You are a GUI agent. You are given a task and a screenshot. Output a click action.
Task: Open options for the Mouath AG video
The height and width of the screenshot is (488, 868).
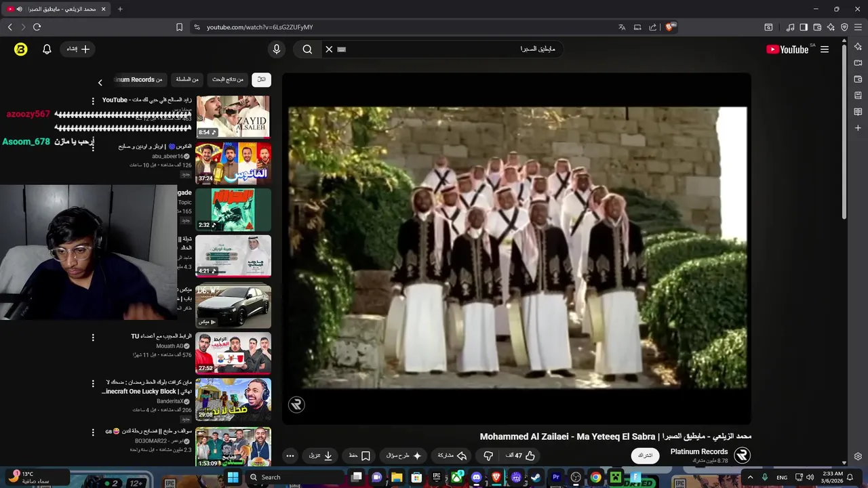[93, 337]
